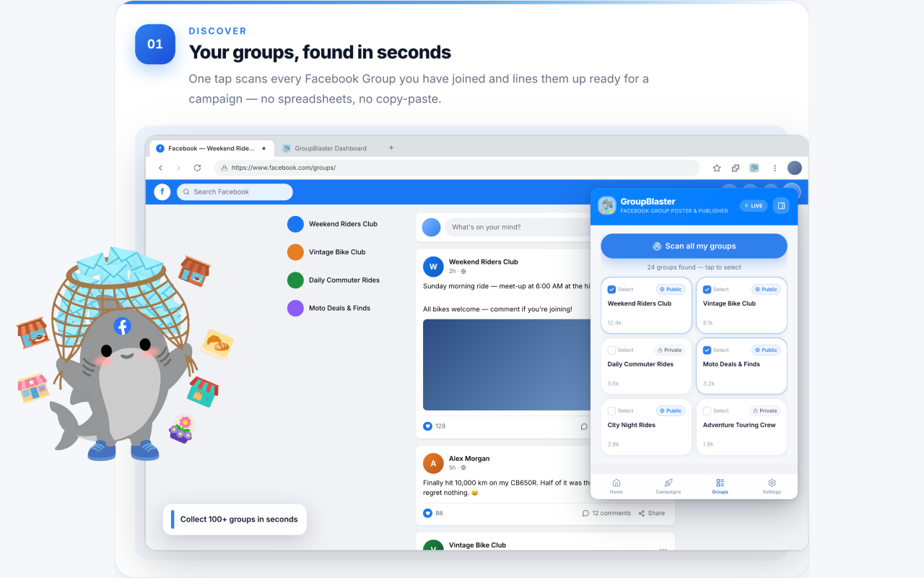This screenshot has width=924, height=578.
Task: Like the Alex Morgan post (86)
Action: click(x=427, y=513)
